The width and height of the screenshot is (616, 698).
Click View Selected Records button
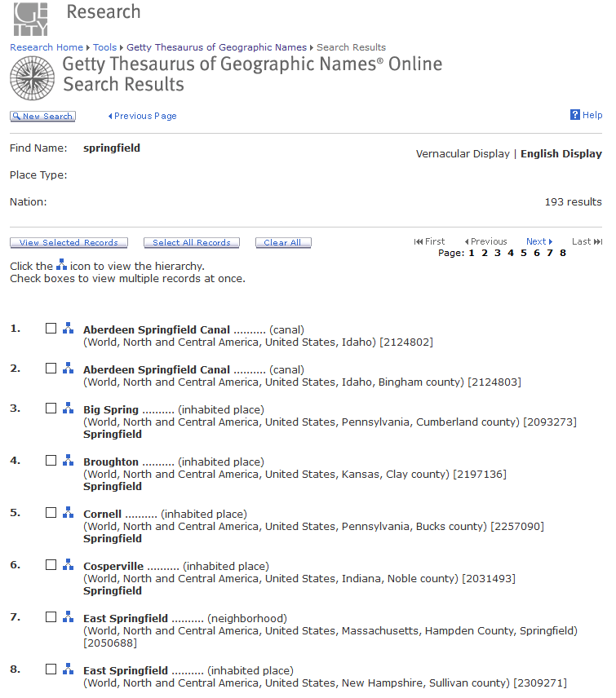click(69, 243)
